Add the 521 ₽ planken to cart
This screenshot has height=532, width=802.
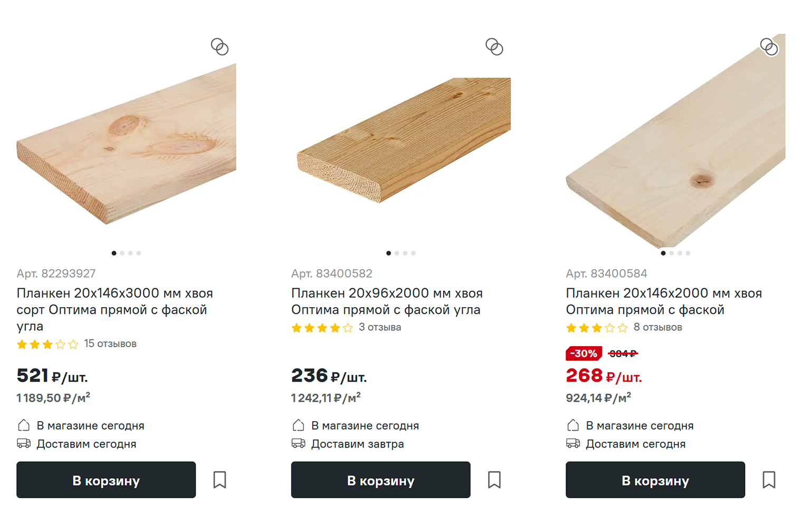point(106,480)
